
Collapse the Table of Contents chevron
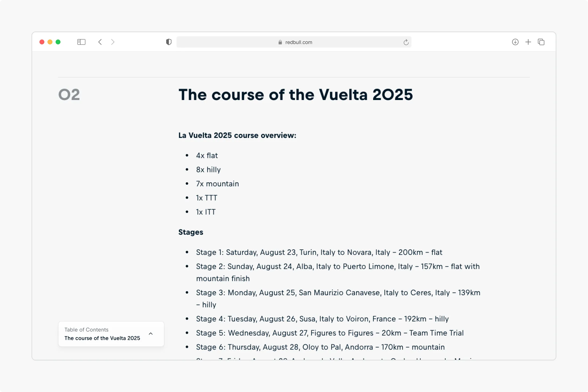point(151,334)
